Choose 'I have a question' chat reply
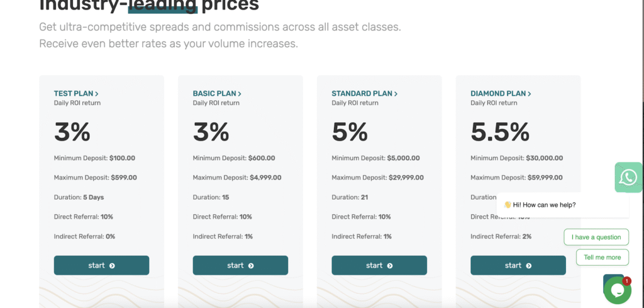 click(596, 237)
